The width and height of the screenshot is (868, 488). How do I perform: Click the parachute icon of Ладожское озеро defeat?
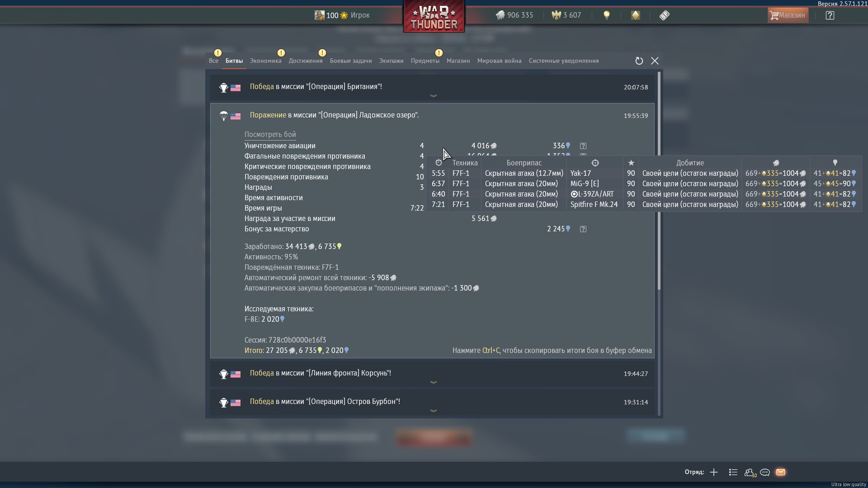coord(224,116)
